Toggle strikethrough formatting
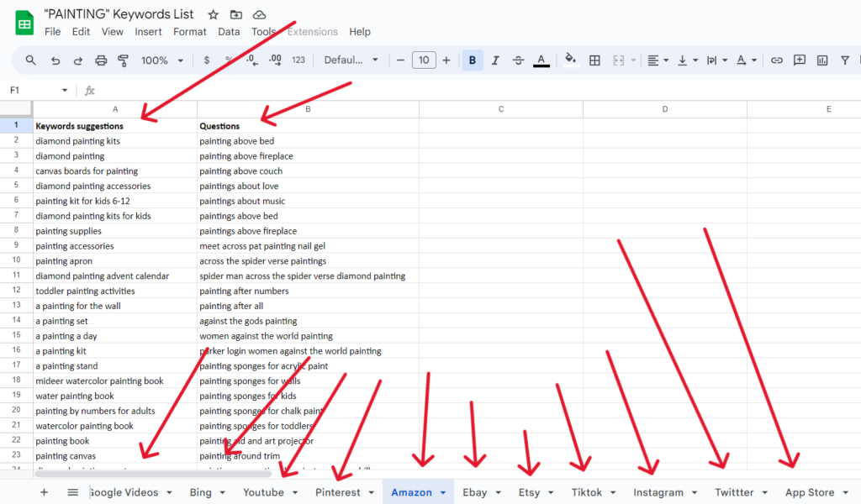Image resolution: width=861 pixels, height=504 pixels. pyautogui.click(x=519, y=60)
